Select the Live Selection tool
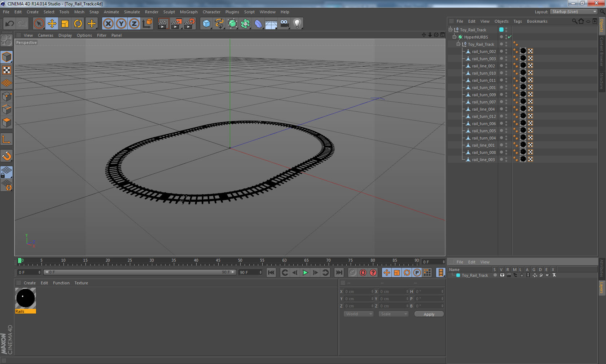This screenshot has height=364, width=606. [39, 24]
